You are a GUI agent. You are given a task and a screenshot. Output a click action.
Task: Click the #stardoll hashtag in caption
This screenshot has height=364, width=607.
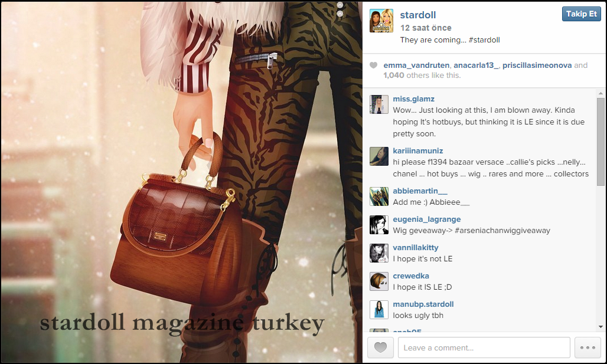click(x=484, y=40)
